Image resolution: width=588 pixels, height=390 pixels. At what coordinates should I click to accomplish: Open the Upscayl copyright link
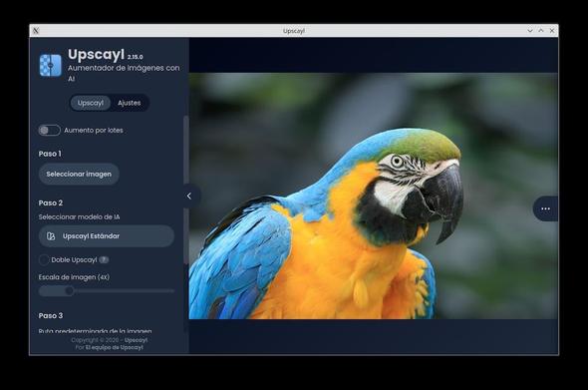(136, 340)
